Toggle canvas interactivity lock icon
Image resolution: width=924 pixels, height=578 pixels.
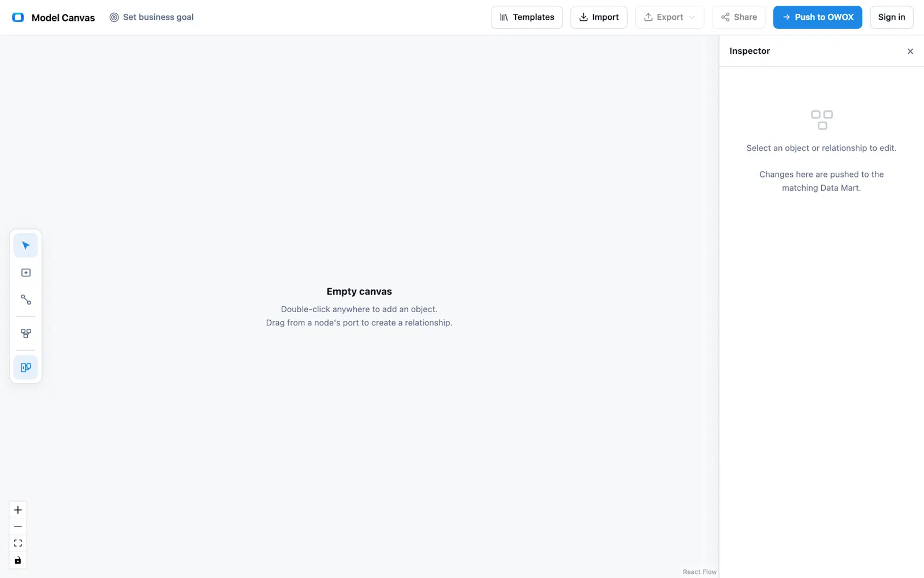pyautogui.click(x=18, y=560)
